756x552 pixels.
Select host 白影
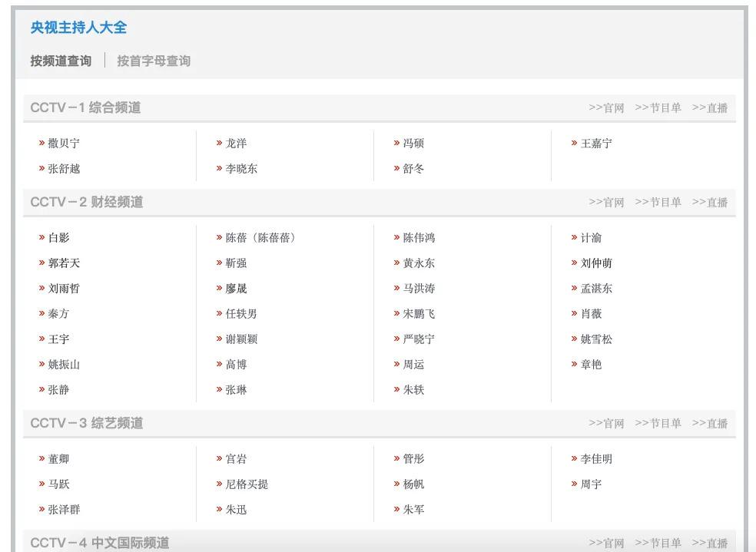point(58,237)
